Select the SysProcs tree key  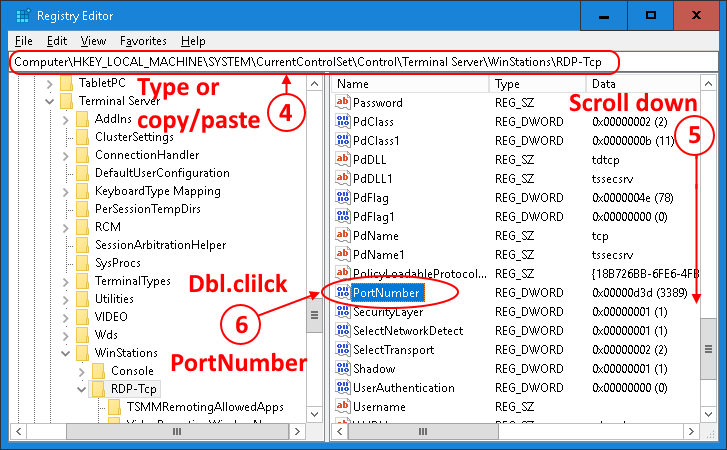point(118,263)
